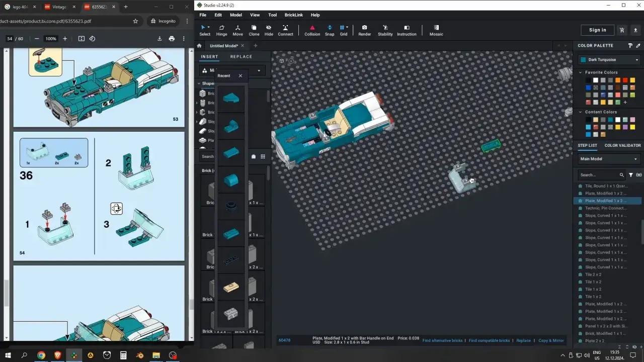Download the PDF in Chrome viewer

tap(159, 39)
